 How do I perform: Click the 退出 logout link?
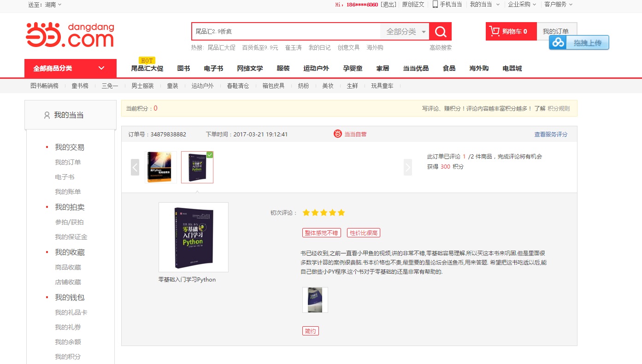coord(389,4)
